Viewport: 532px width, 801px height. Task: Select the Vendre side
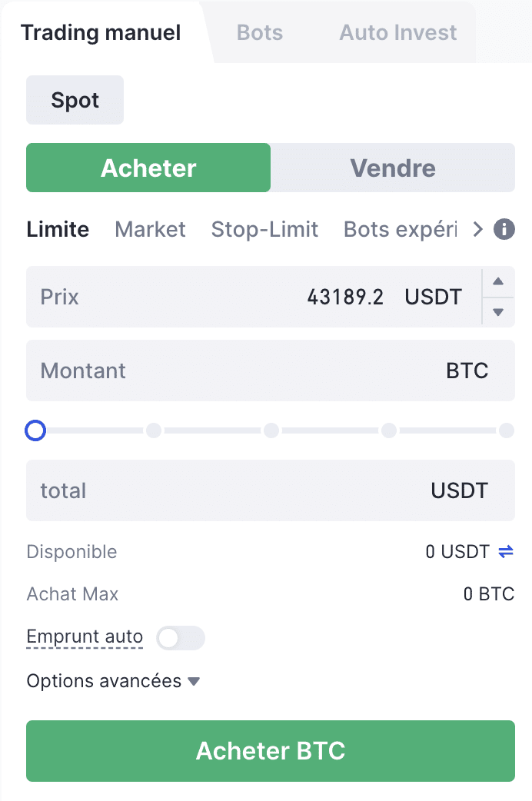coord(393,168)
